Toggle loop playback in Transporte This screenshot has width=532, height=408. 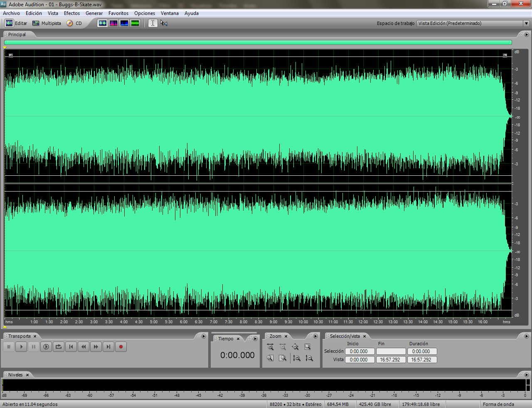(59, 347)
